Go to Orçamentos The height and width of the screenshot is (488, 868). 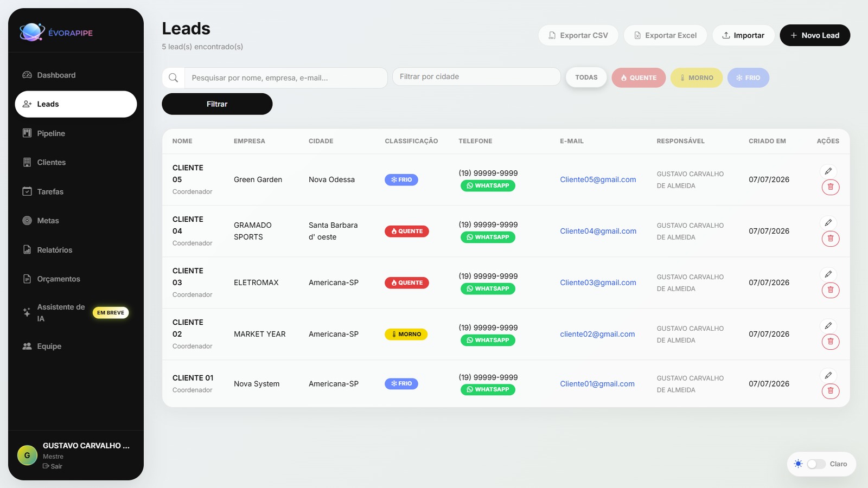click(x=76, y=279)
